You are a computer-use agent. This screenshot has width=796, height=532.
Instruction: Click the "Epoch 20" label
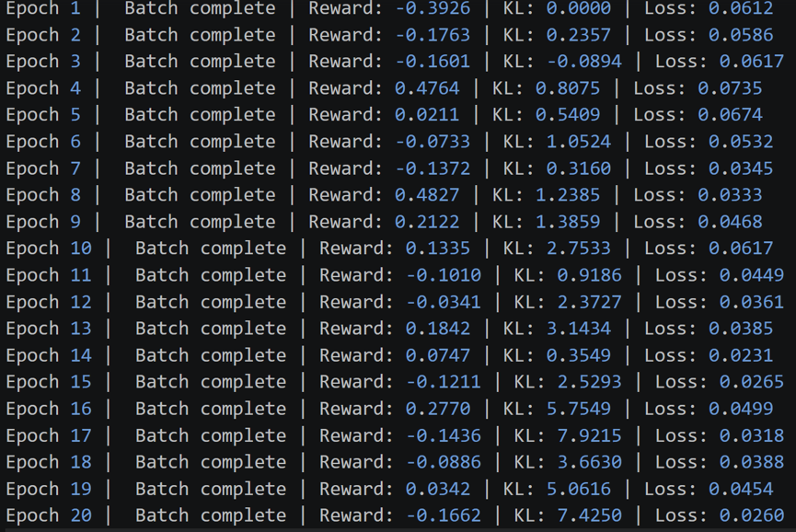pyautogui.click(x=49, y=515)
